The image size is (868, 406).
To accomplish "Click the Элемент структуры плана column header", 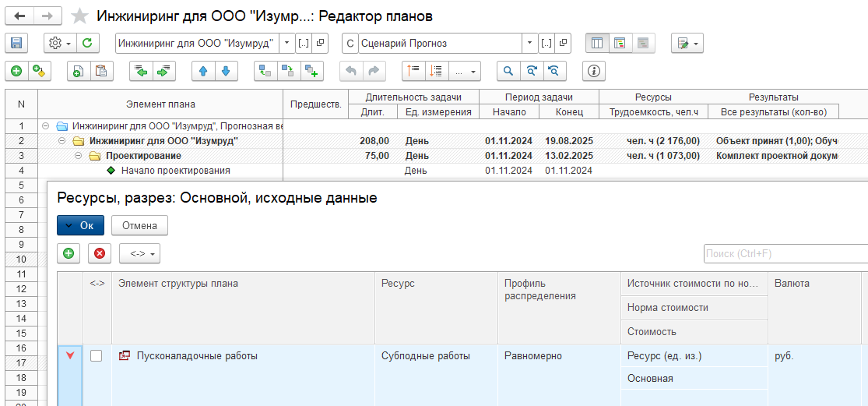I will click(178, 284).
